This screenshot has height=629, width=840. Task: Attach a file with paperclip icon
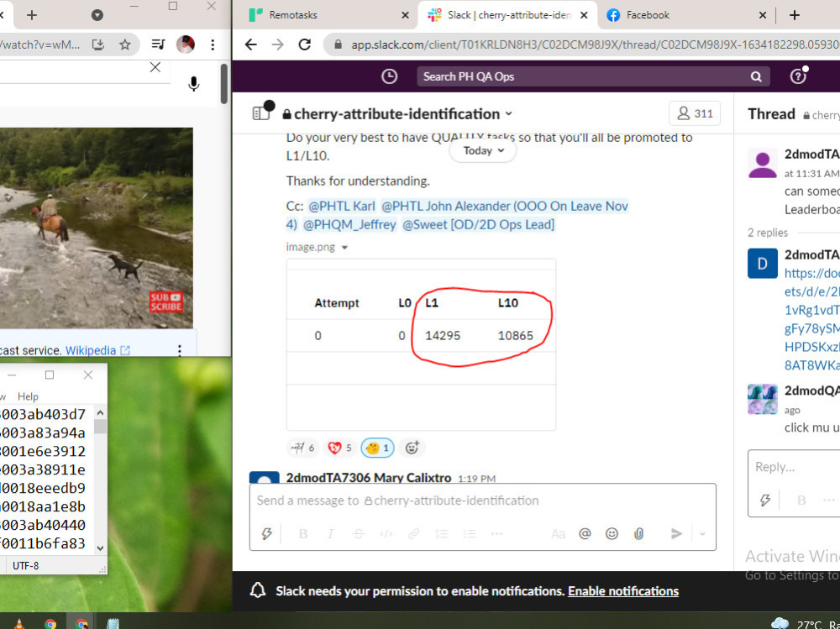pos(638,533)
